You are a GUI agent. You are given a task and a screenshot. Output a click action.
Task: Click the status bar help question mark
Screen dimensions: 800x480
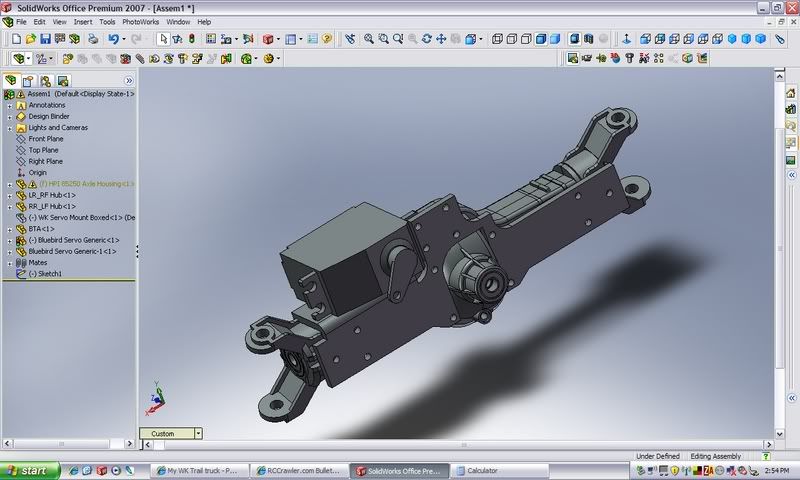766,457
